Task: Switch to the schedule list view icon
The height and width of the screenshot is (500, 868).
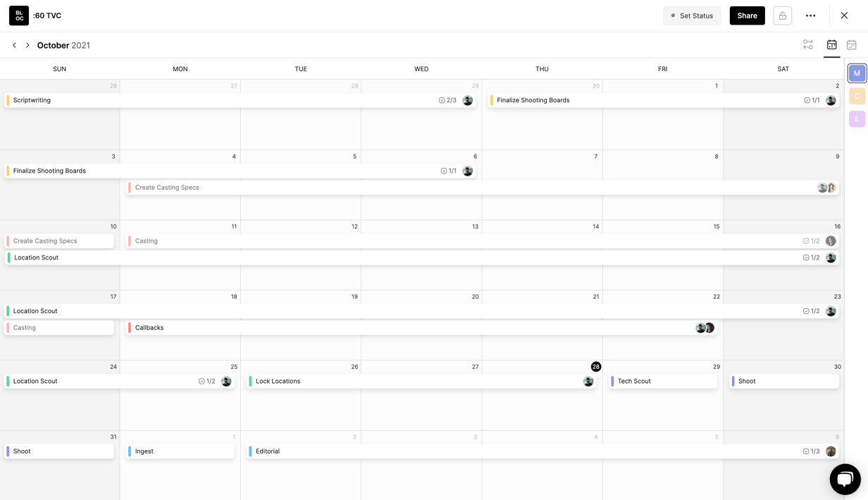Action: pyautogui.click(x=851, y=45)
